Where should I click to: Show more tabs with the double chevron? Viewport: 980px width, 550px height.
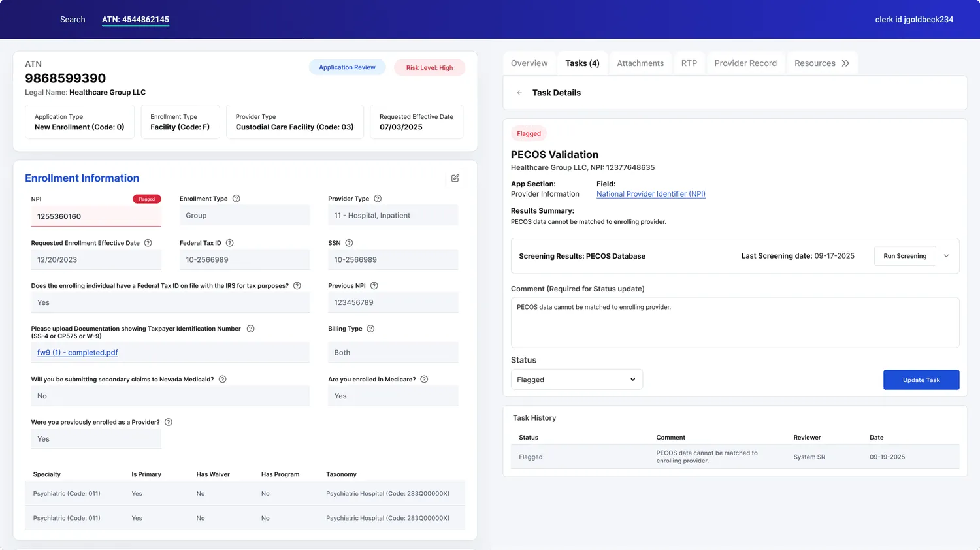coord(846,63)
